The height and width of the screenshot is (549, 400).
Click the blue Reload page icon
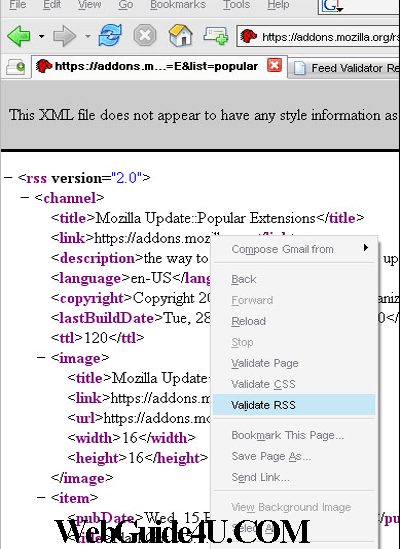tap(110, 35)
